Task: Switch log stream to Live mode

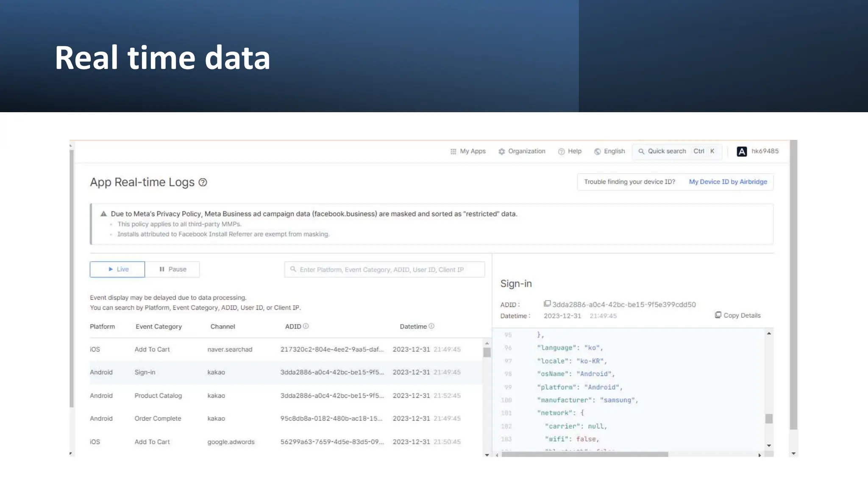Action: pyautogui.click(x=117, y=269)
